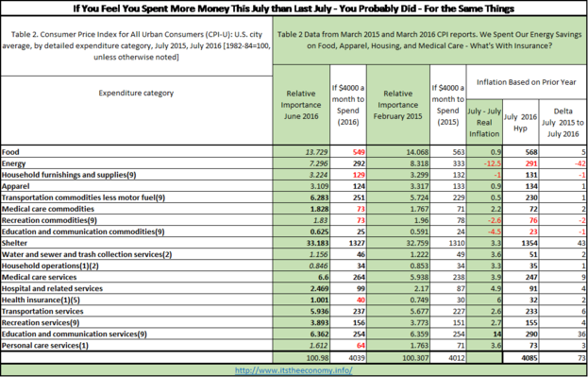Click the Delta July 2015 to July 2016 header
588x377 pixels.
(x=563, y=123)
